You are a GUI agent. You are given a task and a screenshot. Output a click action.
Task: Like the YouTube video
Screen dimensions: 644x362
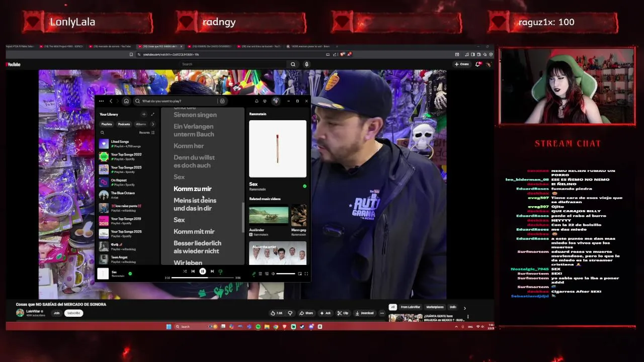click(276, 313)
